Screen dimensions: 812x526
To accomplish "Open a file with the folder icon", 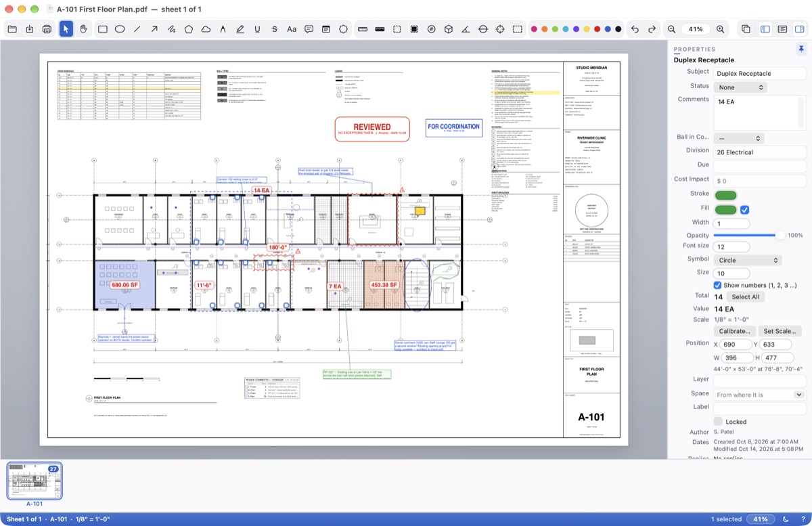I will pyautogui.click(x=12, y=29).
